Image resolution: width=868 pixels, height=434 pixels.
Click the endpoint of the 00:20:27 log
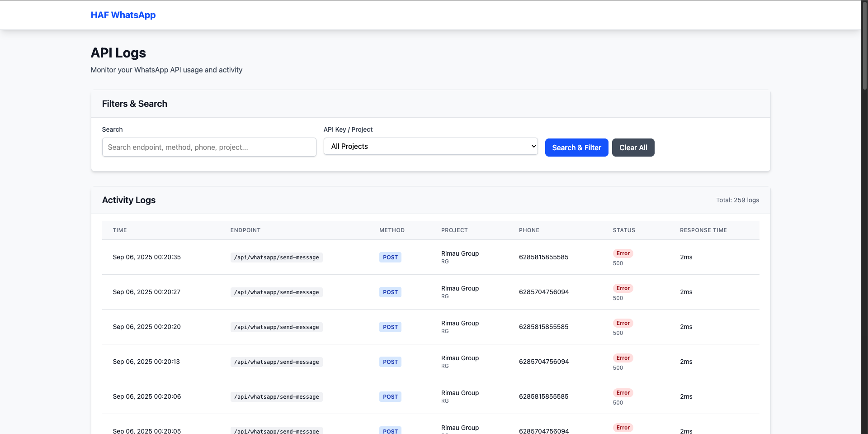tap(276, 292)
